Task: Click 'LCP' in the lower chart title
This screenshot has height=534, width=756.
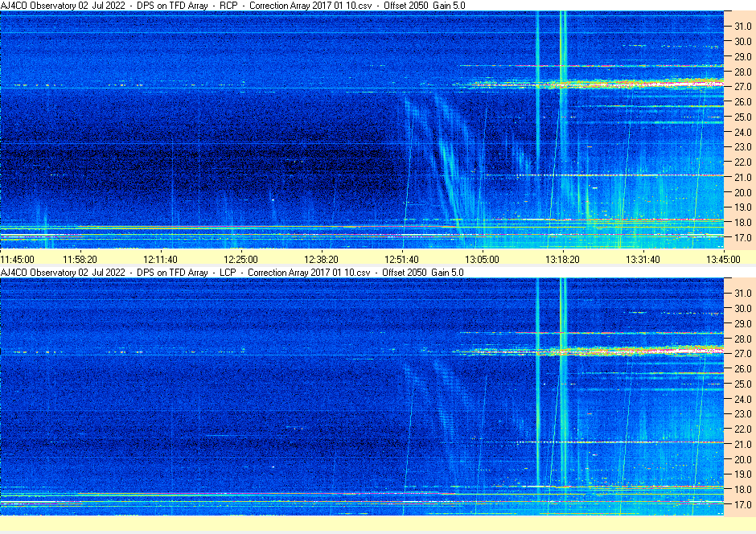Action: pos(228,273)
